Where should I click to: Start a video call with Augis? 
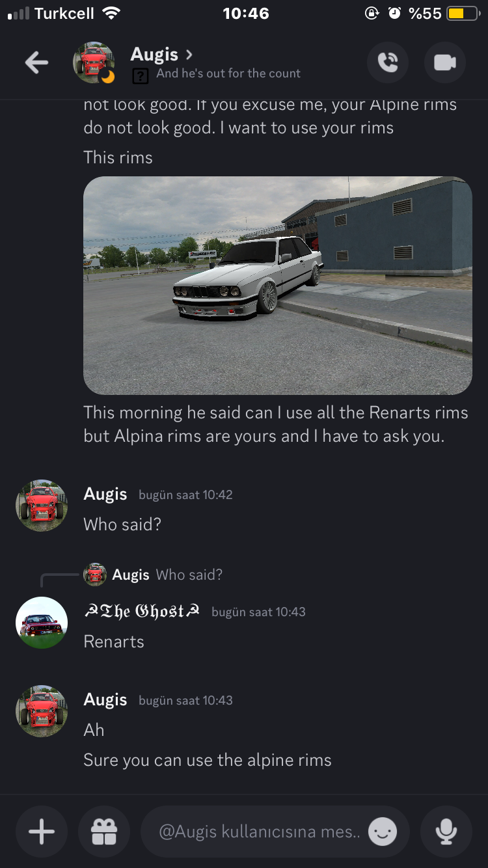445,62
